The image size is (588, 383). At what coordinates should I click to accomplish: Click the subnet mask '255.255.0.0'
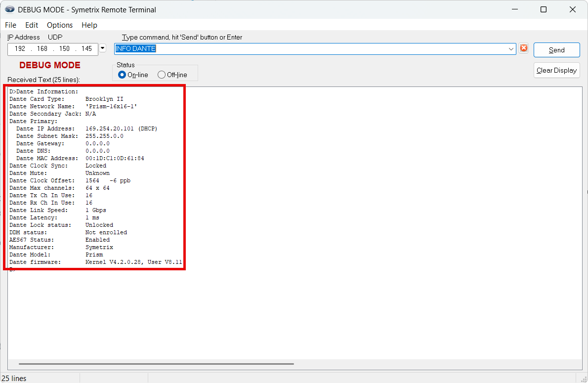click(x=104, y=136)
